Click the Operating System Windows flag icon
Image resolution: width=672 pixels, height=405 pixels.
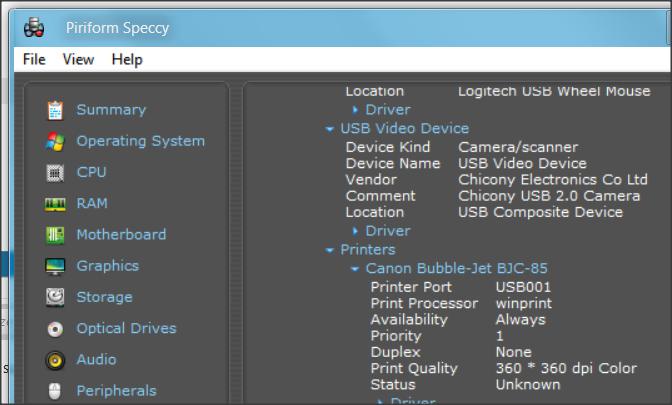pos(55,141)
